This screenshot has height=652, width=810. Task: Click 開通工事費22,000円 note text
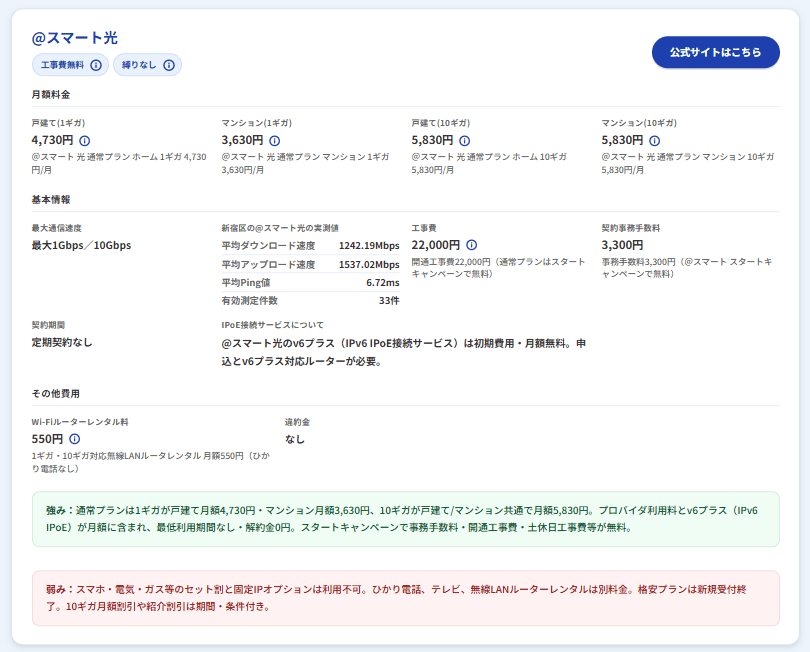tap(499, 268)
